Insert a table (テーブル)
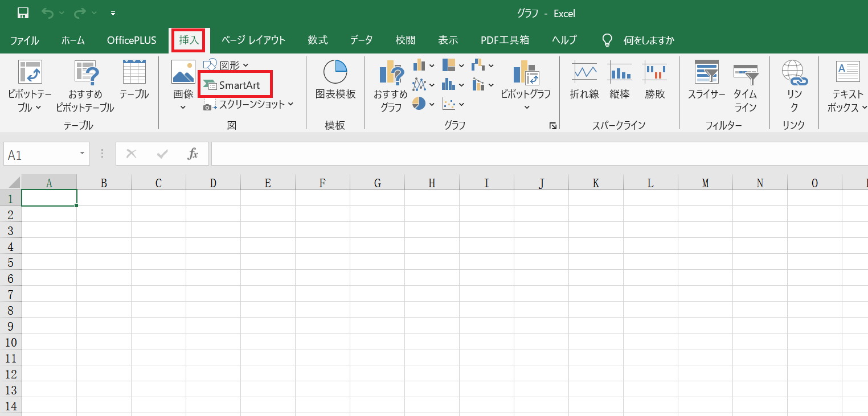The height and width of the screenshot is (416, 868). 134,80
